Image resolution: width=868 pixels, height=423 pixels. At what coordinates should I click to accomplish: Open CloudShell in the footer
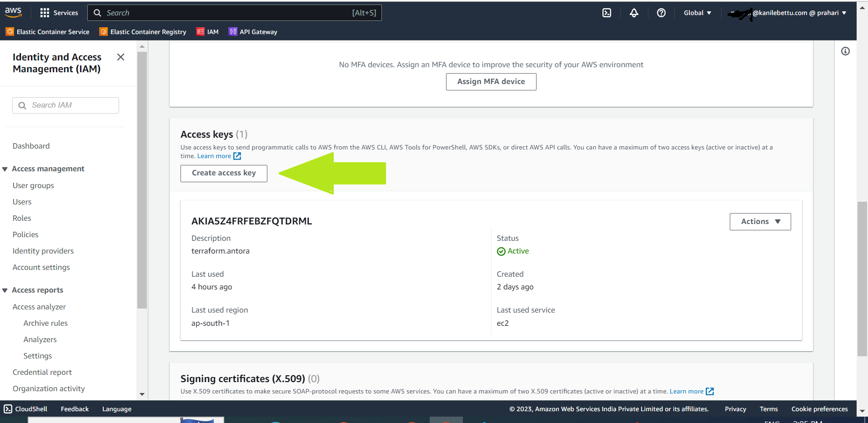[x=25, y=409]
